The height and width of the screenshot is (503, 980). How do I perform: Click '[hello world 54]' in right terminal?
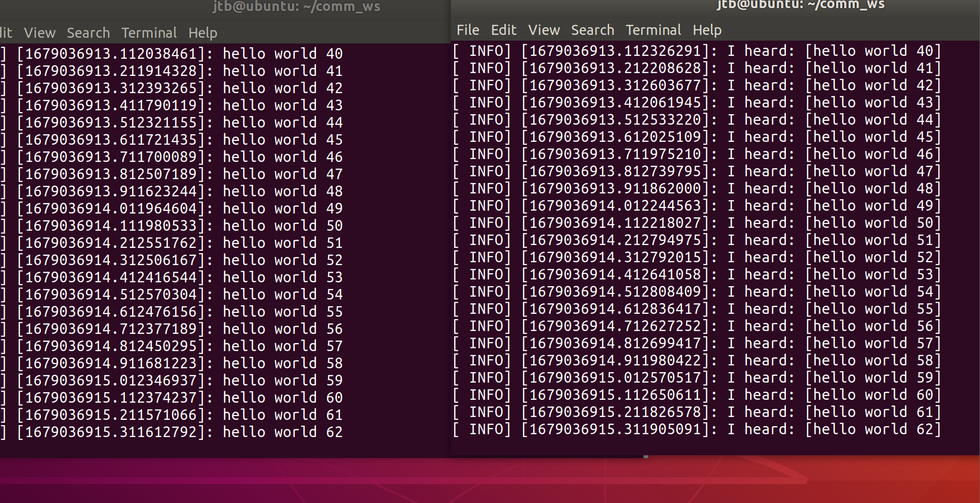point(873,292)
